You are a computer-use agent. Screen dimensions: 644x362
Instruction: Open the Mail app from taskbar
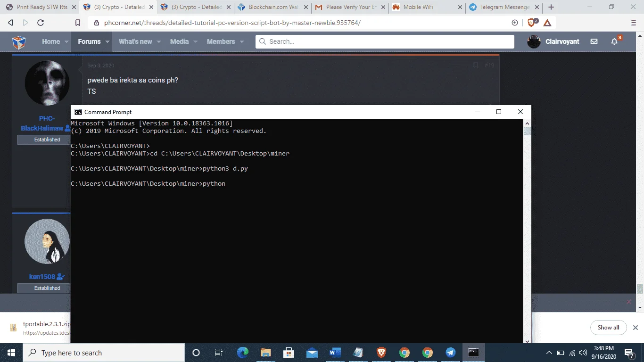(312, 353)
